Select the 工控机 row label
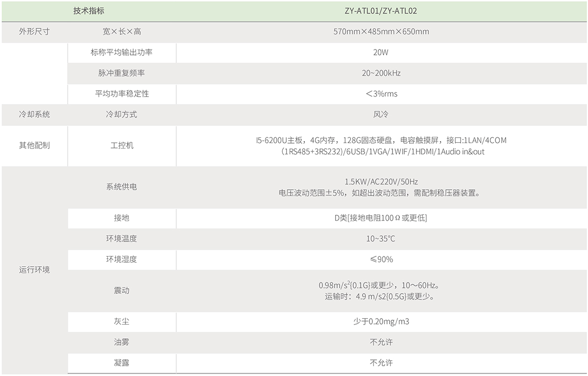 (x=122, y=146)
